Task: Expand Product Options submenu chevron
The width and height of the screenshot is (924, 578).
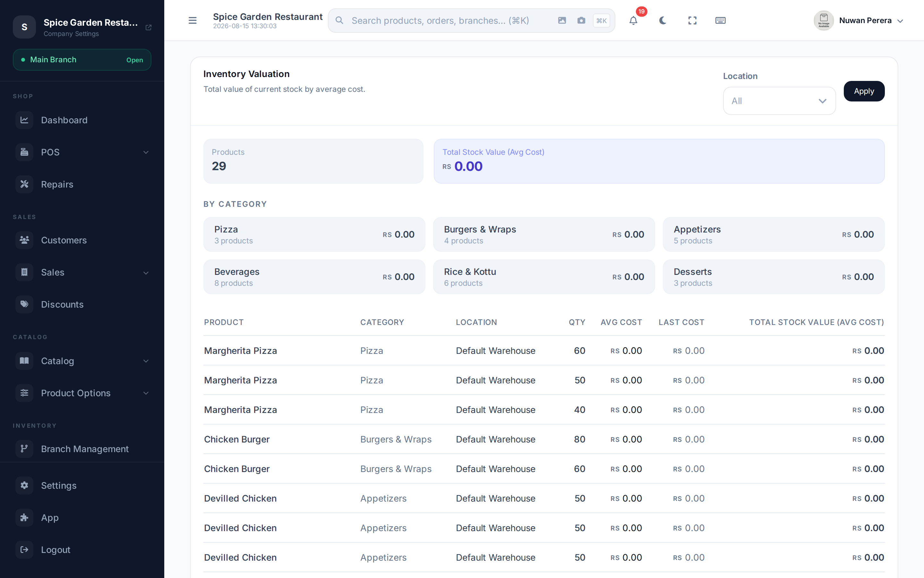Action: [146, 393]
